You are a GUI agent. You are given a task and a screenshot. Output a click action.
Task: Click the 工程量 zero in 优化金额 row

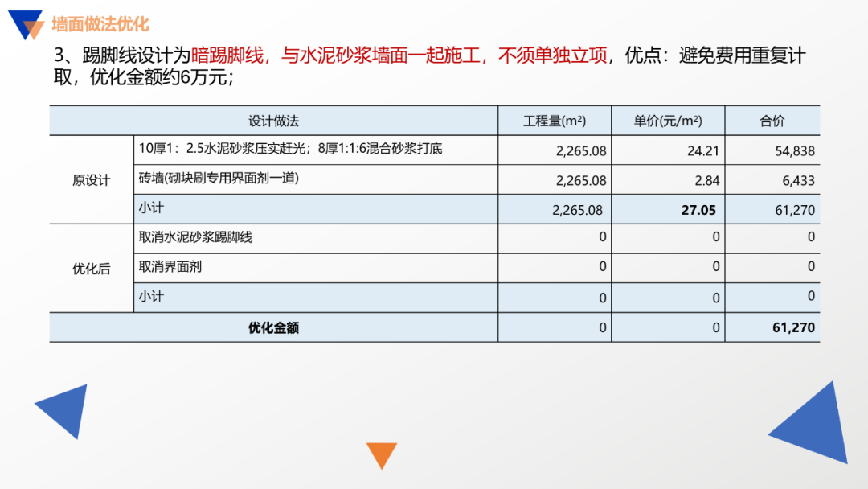[x=603, y=328]
